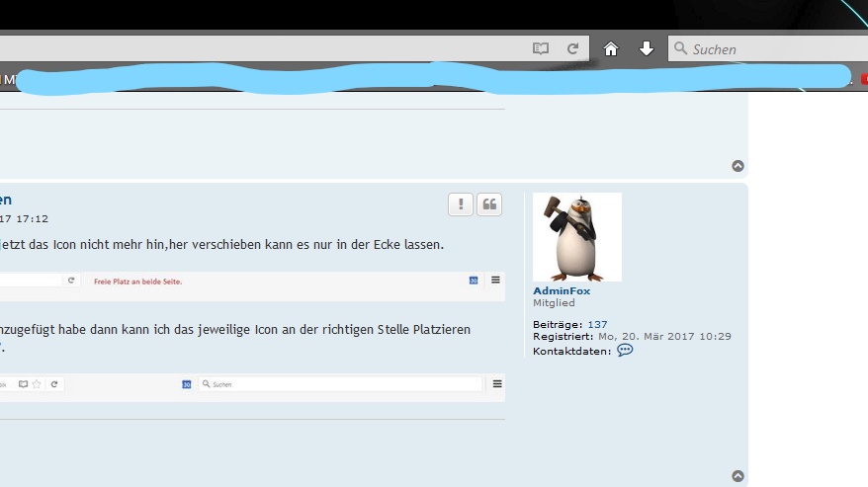Focus the Suchen search field
This screenshot has width=868, height=487.
771,48
